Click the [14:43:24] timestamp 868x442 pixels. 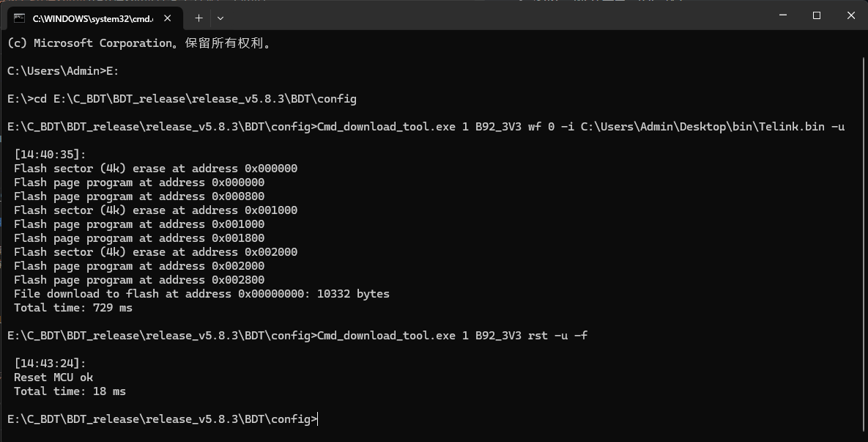[x=50, y=364]
